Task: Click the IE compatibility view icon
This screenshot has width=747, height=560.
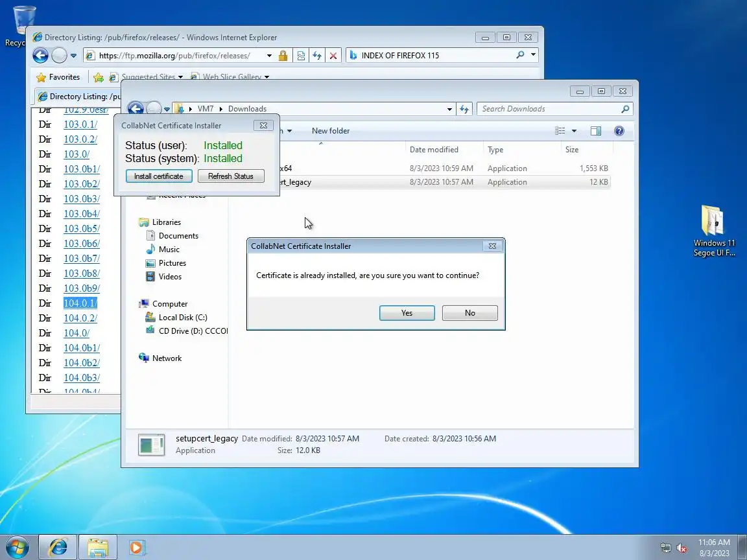Action: (x=301, y=56)
